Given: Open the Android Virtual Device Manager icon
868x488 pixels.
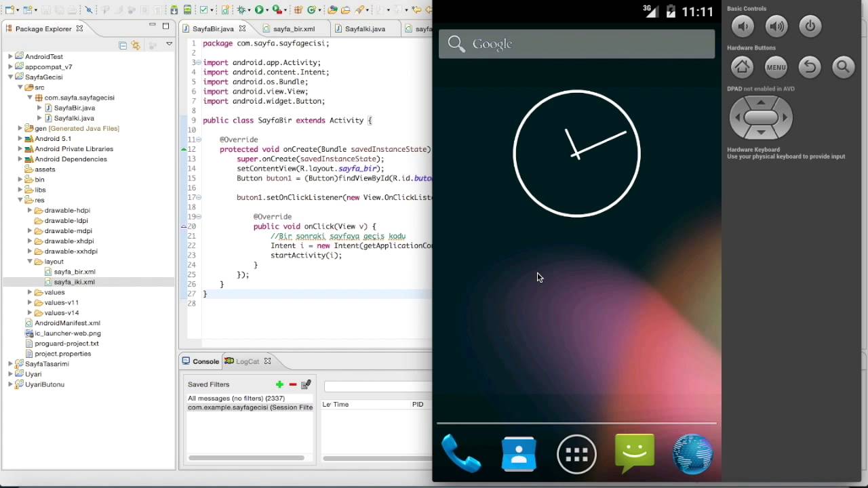Looking at the screenshot, I should 187,10.
